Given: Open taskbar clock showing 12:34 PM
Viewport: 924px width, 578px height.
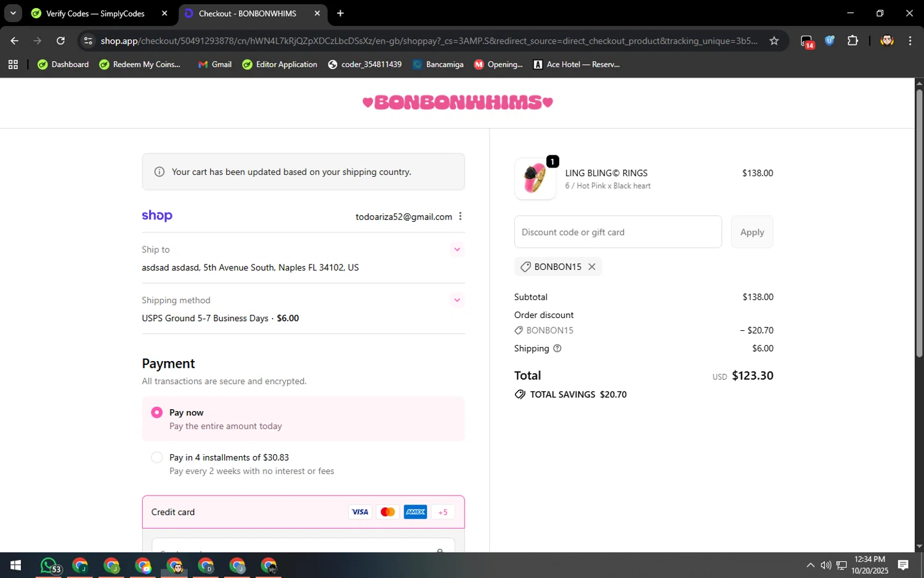Looking at the screenshot, I should [870, 565].
